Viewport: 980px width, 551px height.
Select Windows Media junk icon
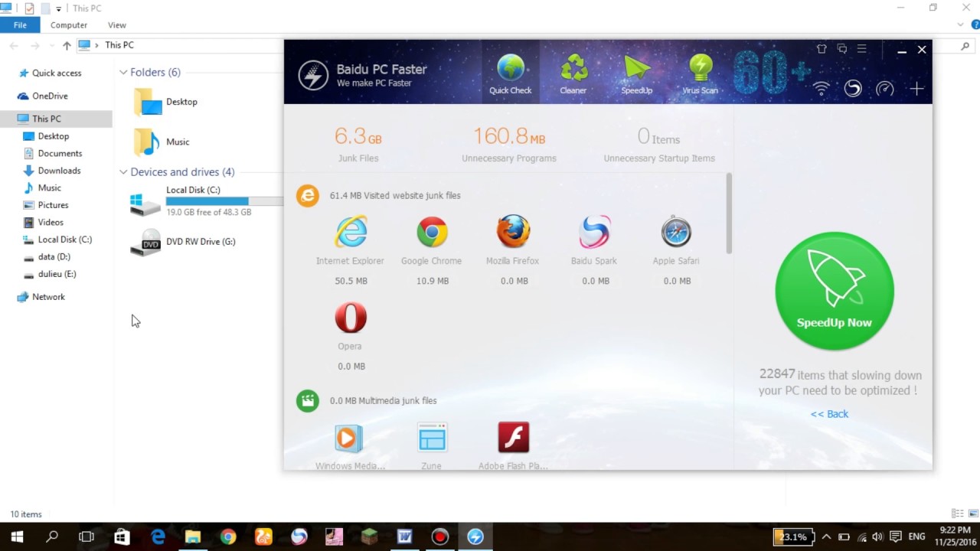(349, 438)
